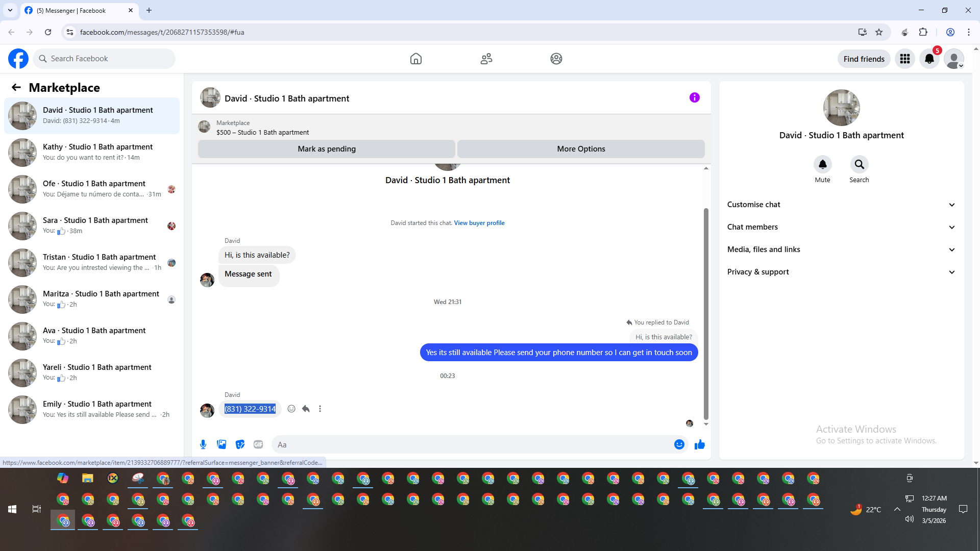
Task: Record a voice clip with the microphone icon
Action: coord(203,444)
